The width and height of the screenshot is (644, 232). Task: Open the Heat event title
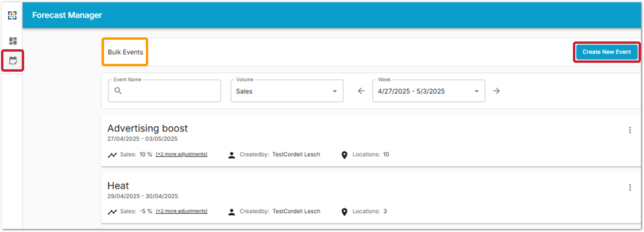coord(118,186)
